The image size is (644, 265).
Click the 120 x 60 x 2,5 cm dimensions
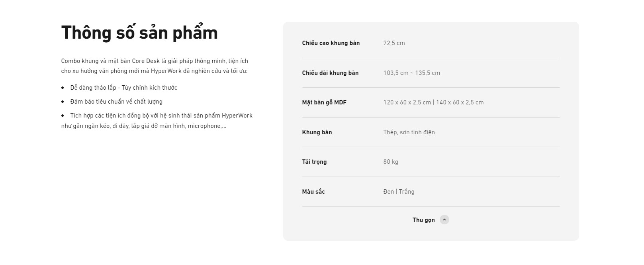(x=407, y=102)
